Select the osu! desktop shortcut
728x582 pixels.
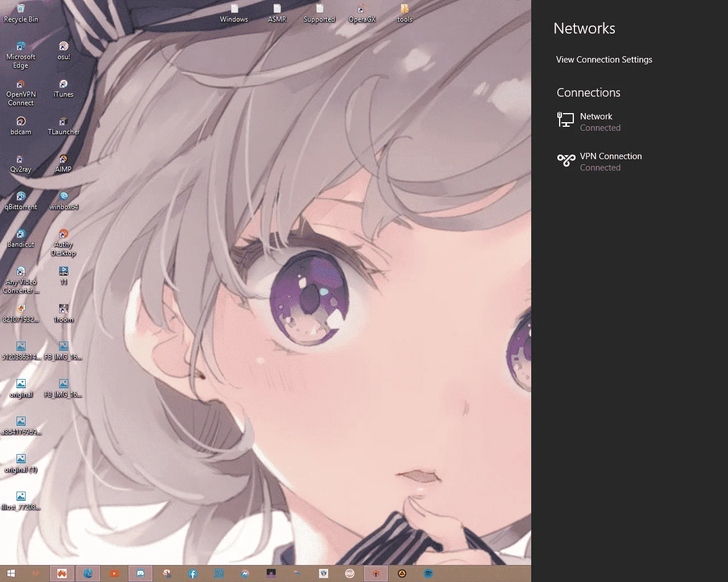(x=64, y=51)
